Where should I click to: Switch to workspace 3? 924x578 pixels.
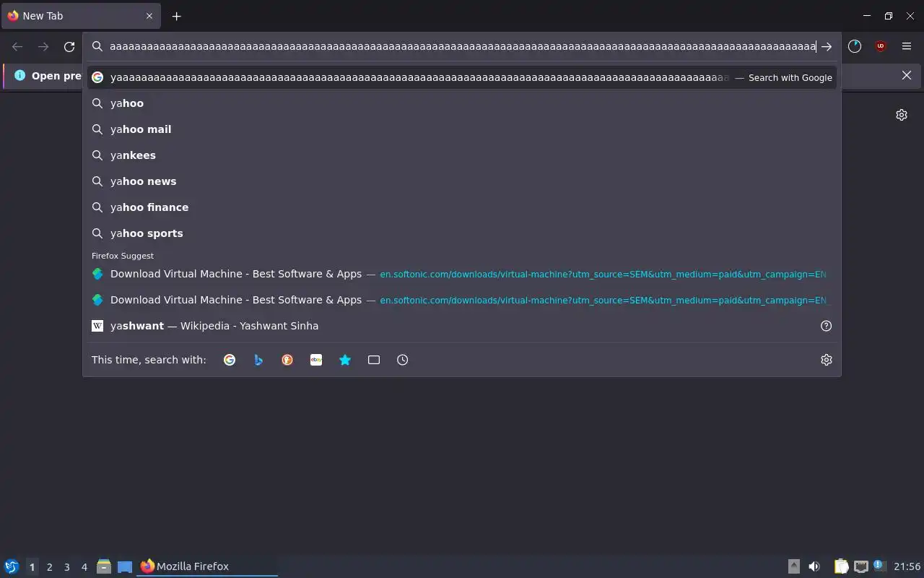tap(66, 567)
